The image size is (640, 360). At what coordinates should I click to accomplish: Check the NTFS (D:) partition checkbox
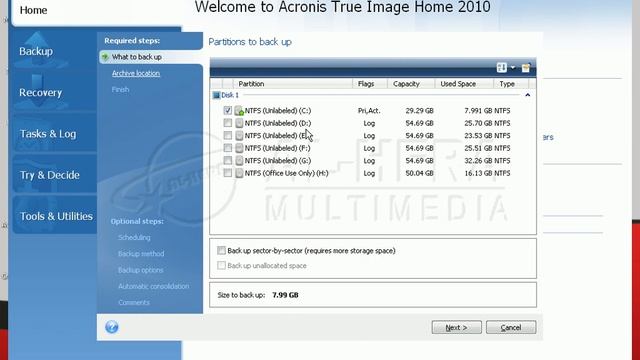228,123
